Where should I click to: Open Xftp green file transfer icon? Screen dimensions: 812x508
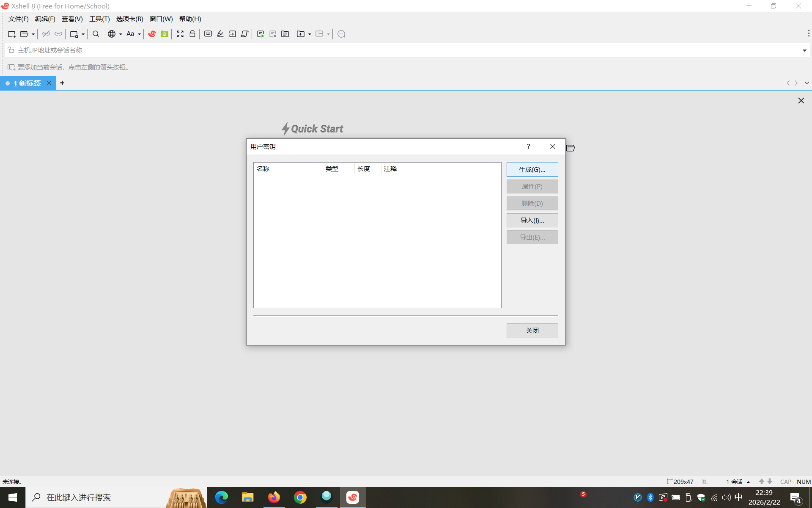[x=165, y=34]
